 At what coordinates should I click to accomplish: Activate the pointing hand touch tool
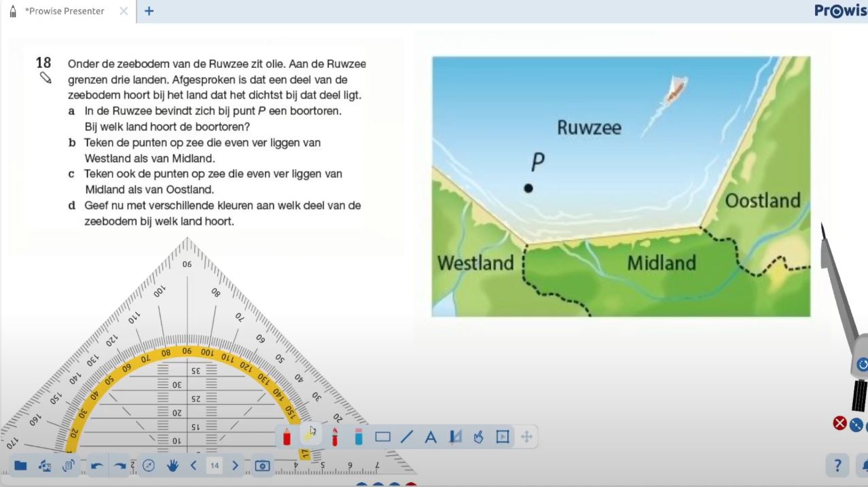pos(478,437)
